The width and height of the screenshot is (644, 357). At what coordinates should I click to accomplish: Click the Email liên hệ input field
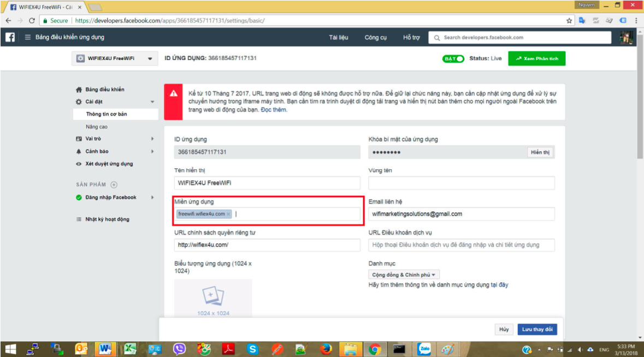click(x=461, y=214)
